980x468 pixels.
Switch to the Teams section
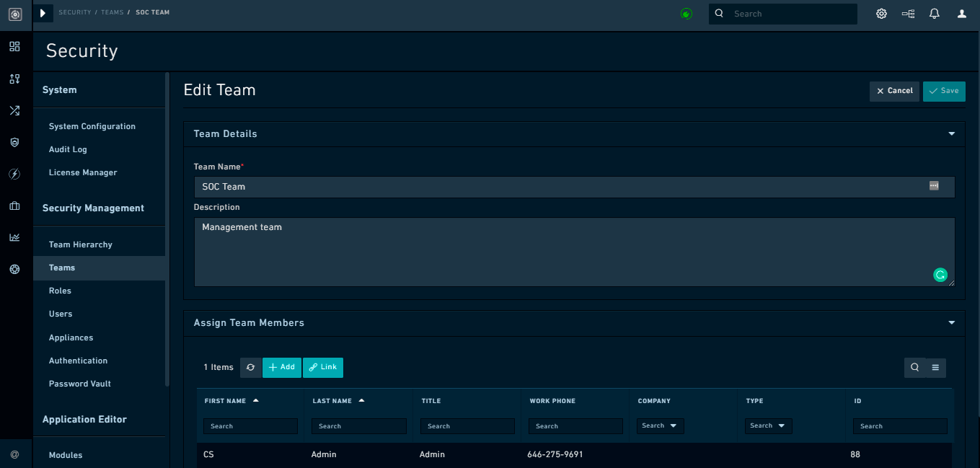tap(61, 268)
